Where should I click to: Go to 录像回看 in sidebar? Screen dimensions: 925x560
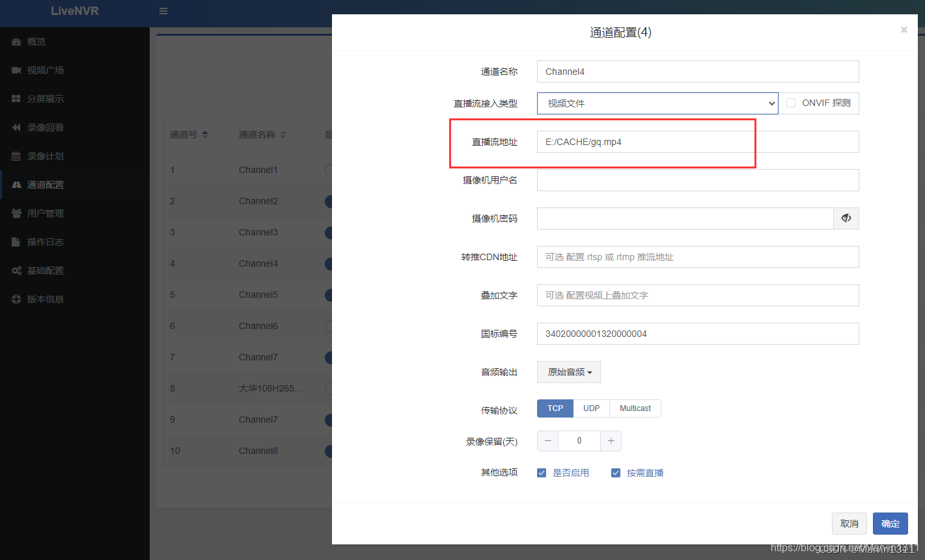(75, 127)
